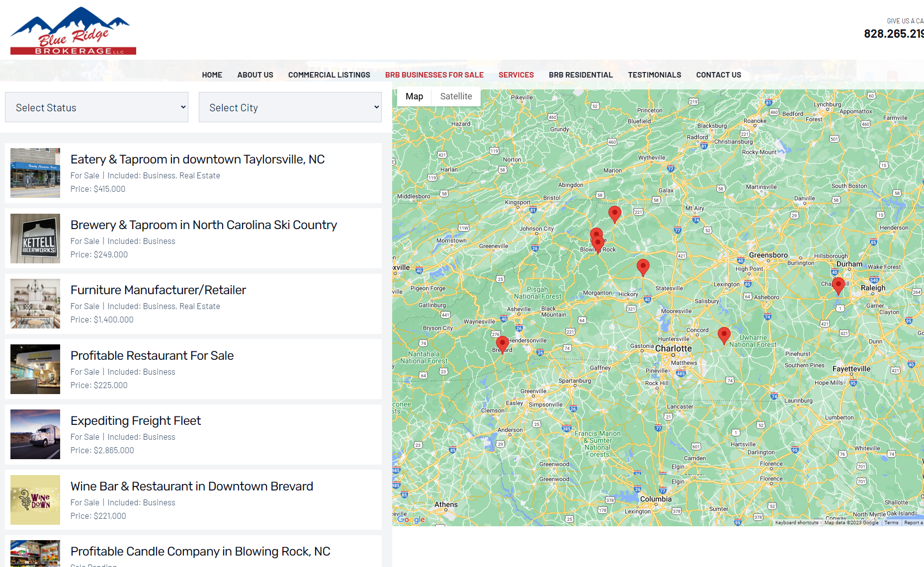Open Wine Bar & Restaurant Brevard listing
The width and height of the screenshot is (924, 567).
click(x=192, y=486)
